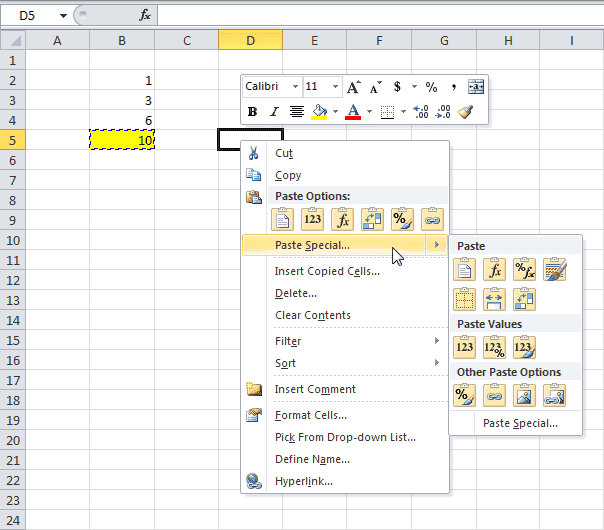
Task: Click cell B5 containing 10
Action: pyautogui.click(x=122, y=140)
